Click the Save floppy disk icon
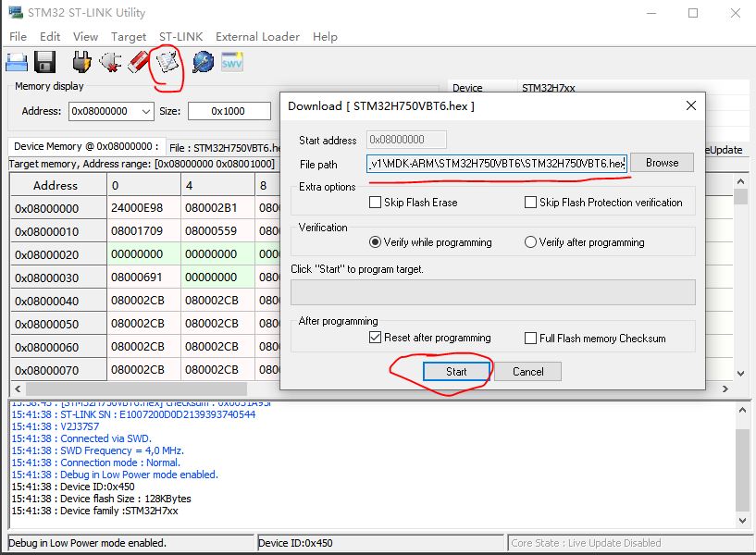 [x=44, y=63]
